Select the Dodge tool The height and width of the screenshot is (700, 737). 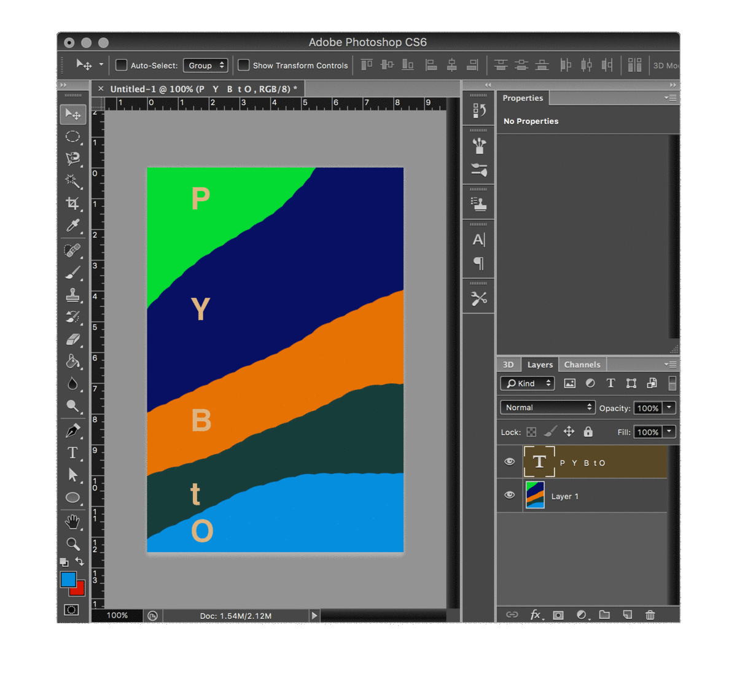[73, 406]
